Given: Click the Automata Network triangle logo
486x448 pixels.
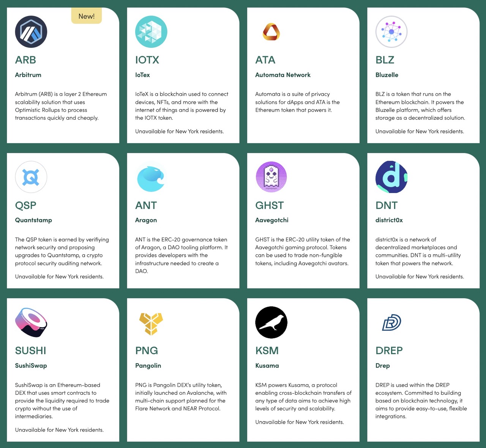Looking at the screenshot, I should pos(271,32).
